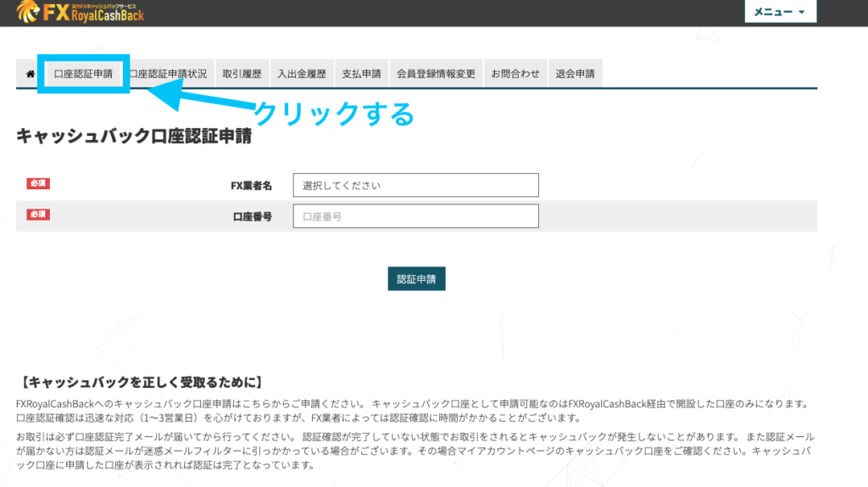This screenshot has width=868, height=487.
Task: Focus the 口座番号 input field
Action: pyautogui.click(x=415, y=216)
